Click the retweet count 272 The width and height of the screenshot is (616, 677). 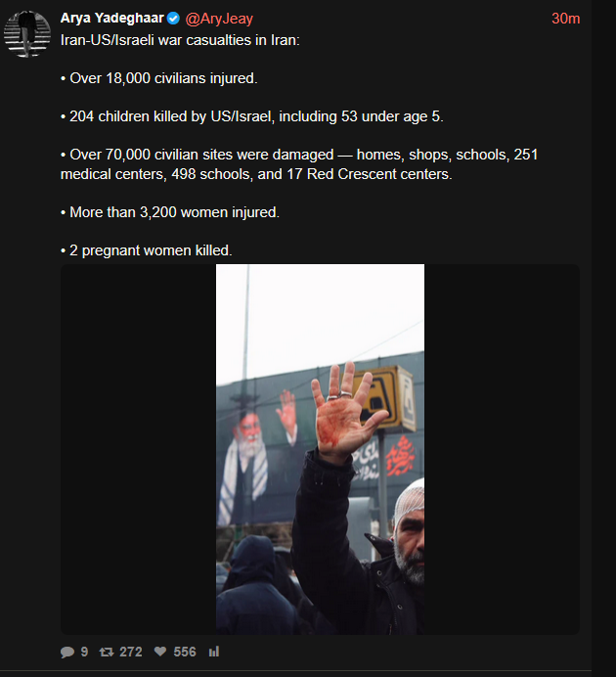click(131, 652)
